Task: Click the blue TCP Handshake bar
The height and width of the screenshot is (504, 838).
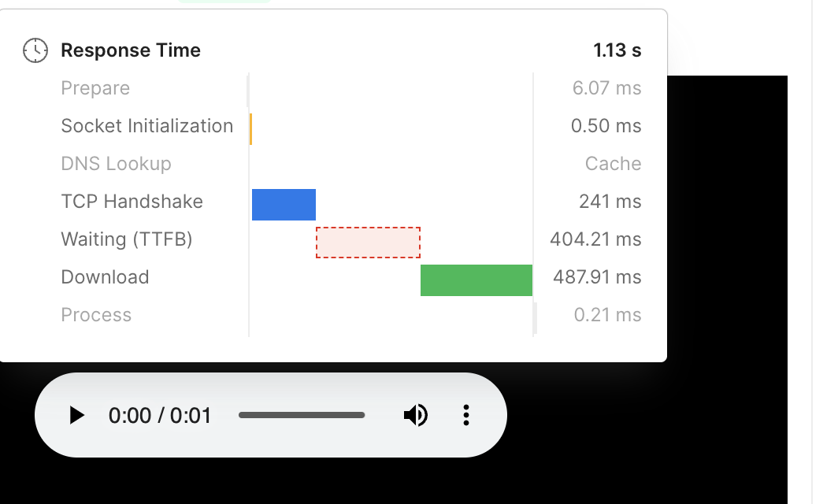Action: click(284, 205)
